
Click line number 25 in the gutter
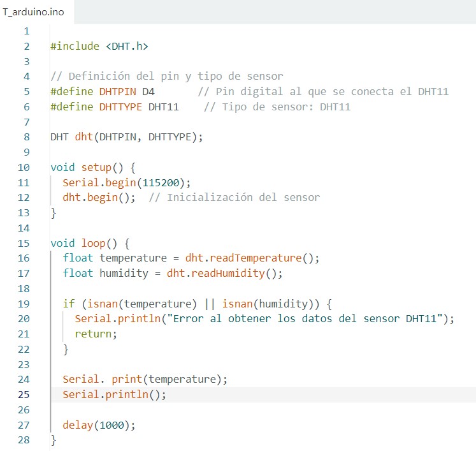24,394
